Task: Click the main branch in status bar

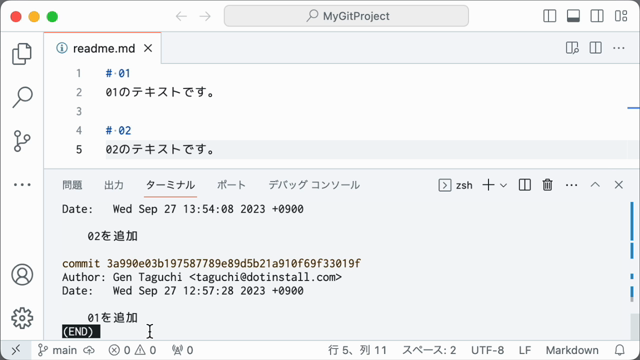Action: 58,350
